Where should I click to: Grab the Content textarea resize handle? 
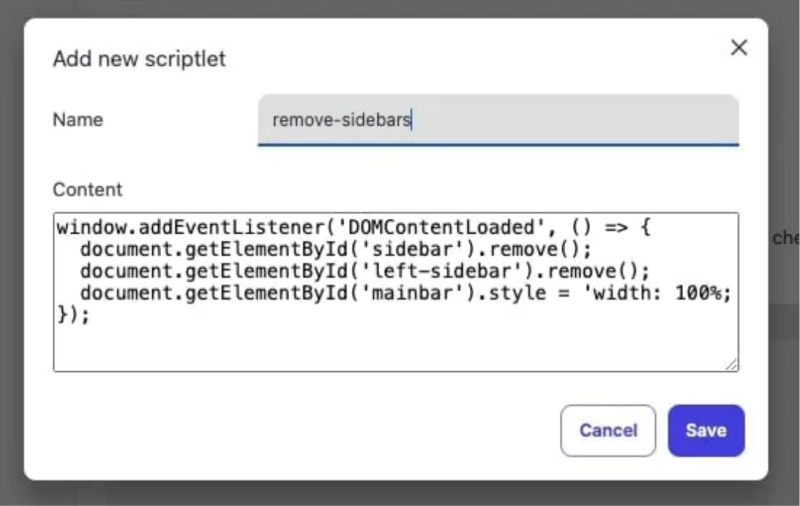[x=732, y=364]
